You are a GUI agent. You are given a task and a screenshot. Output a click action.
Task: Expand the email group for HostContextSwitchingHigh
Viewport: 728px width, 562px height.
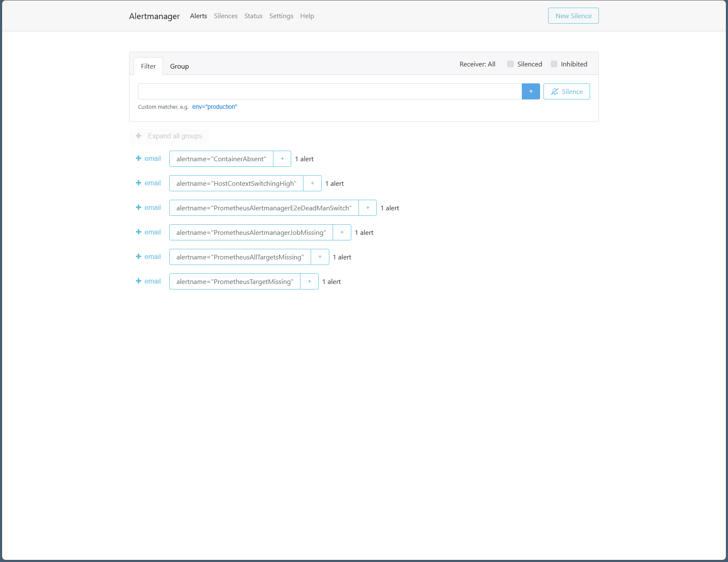point(148,183)
